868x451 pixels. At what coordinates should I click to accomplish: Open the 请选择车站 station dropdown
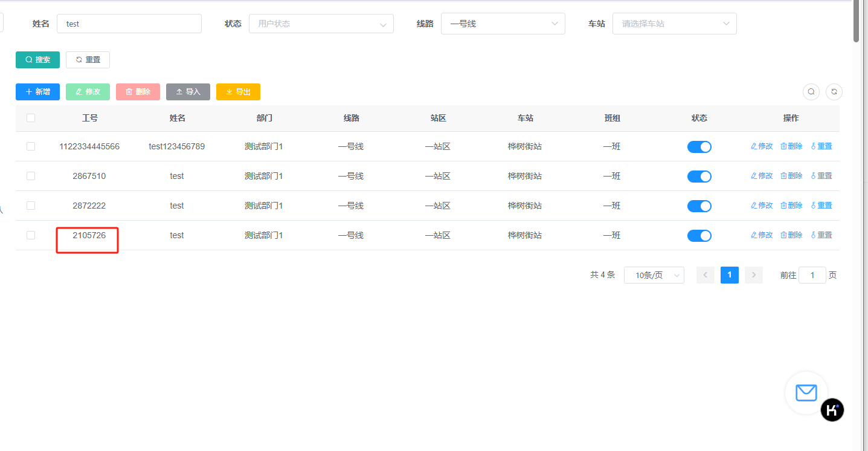coord(674,24)
